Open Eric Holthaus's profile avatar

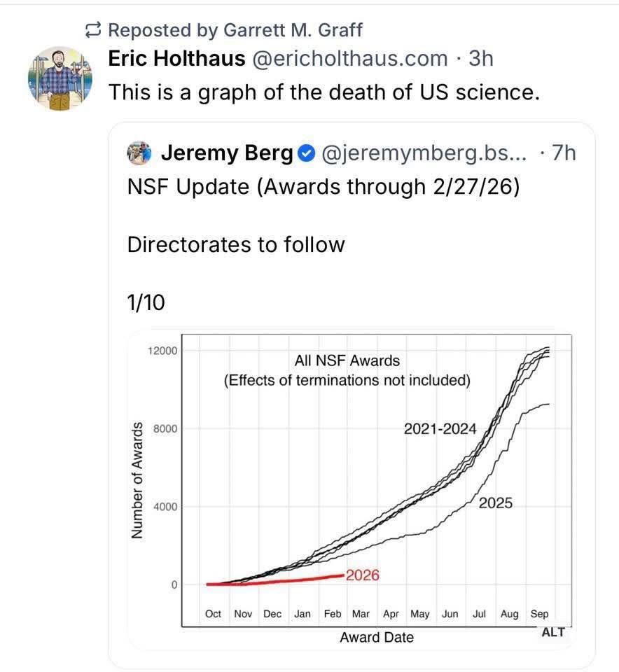[x=60, y=79]
